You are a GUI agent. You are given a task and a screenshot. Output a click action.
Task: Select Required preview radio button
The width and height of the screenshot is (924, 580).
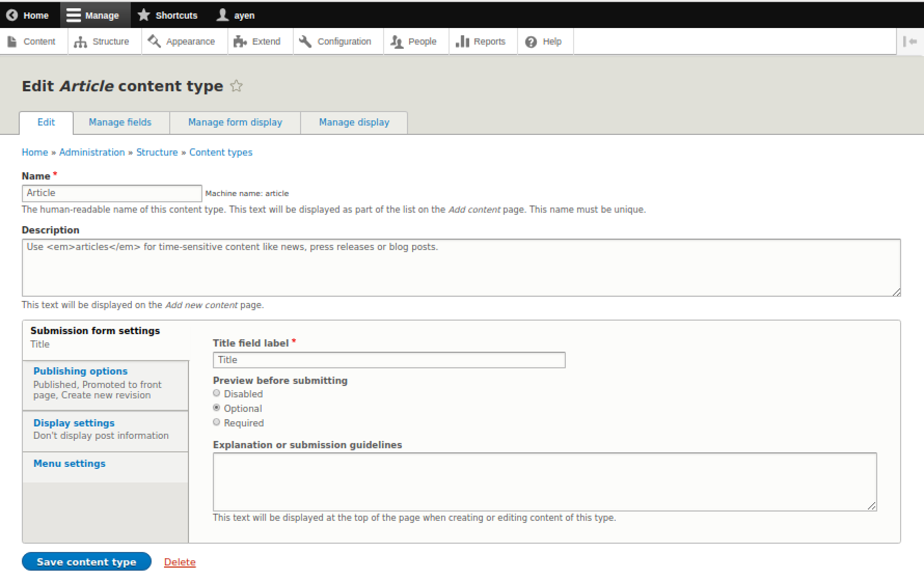coord(217,423)
